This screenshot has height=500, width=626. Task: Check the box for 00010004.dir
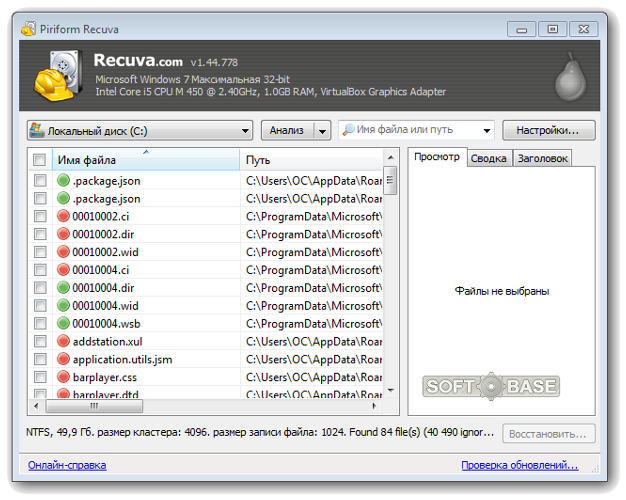pyautogui.click(x=40, y=288)
